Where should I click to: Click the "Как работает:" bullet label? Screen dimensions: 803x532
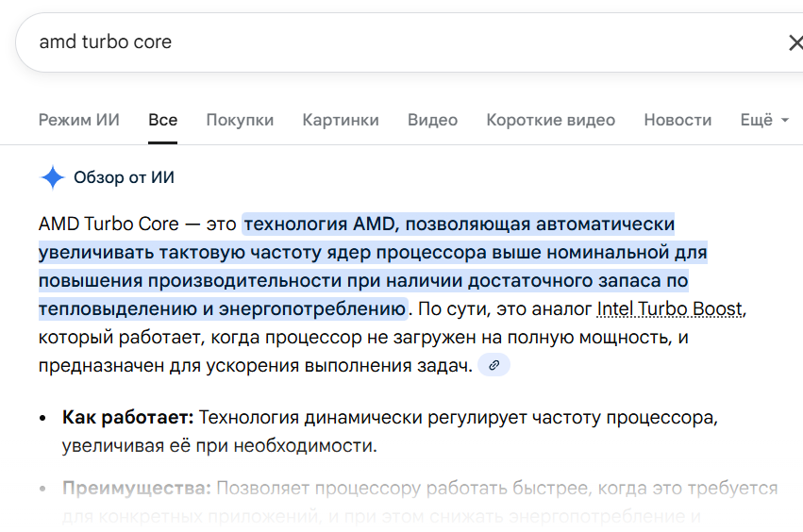click(x=127, y=417)
